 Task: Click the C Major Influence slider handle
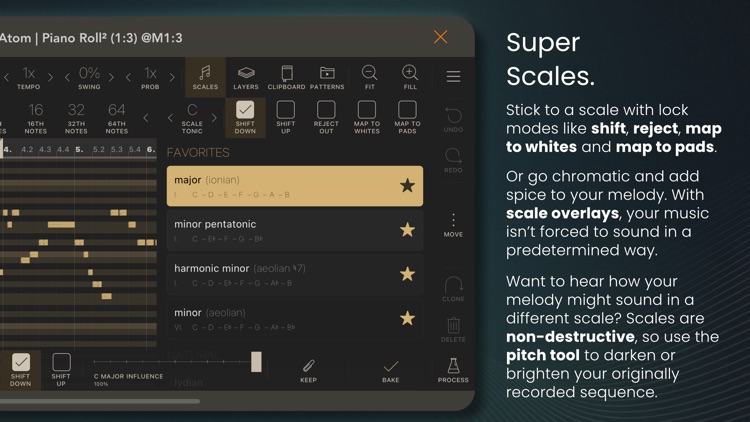click(256, 362)
